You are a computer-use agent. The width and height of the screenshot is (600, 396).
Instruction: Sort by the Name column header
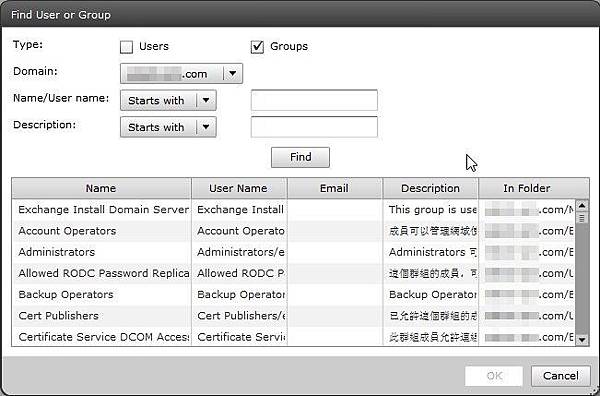[x=101, y=188]
